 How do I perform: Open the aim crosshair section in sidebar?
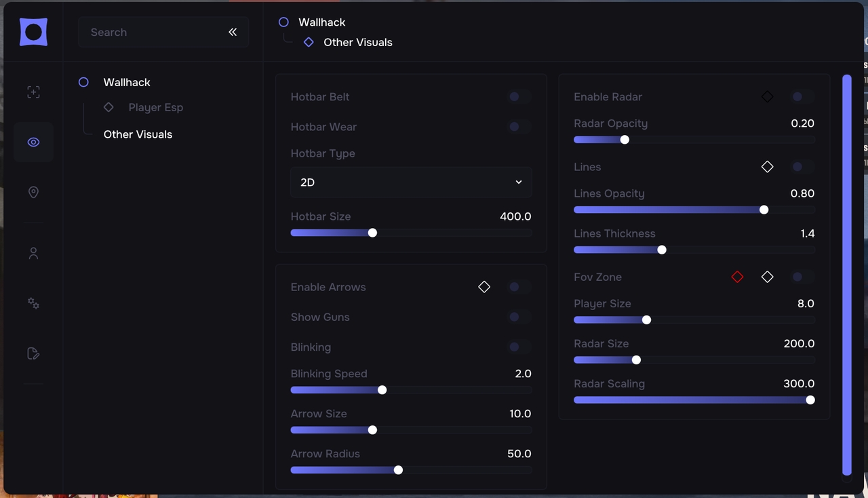coord(33,92)
